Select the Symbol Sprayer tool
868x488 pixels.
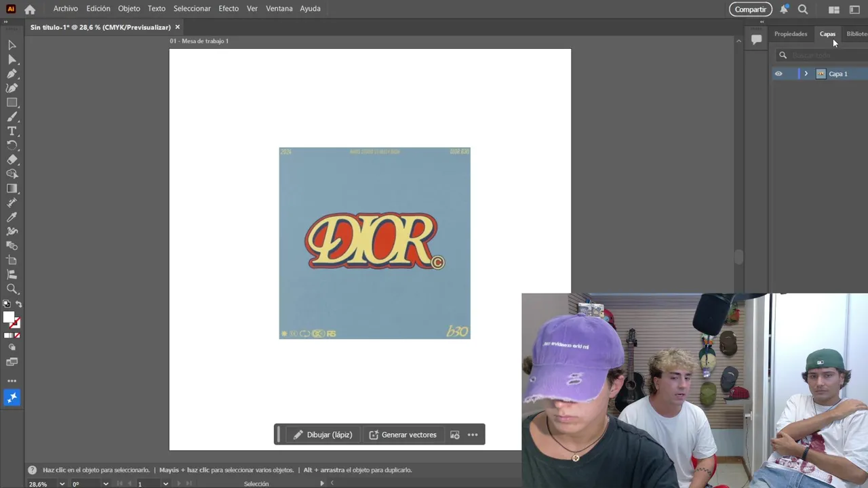click(x=12, y=231)
